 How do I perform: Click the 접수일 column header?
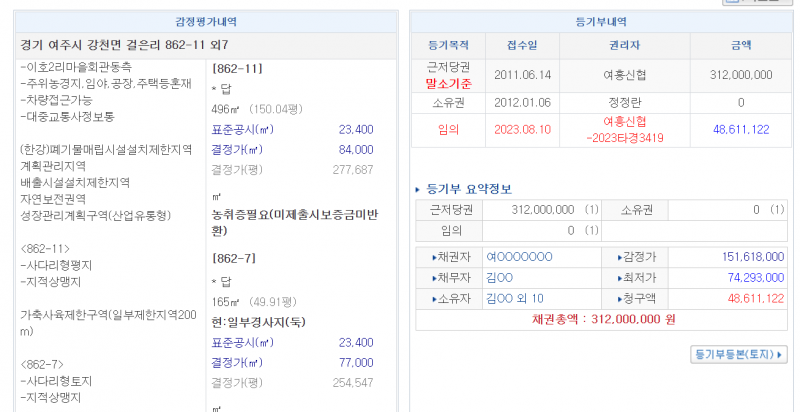(x=518, y=45)
